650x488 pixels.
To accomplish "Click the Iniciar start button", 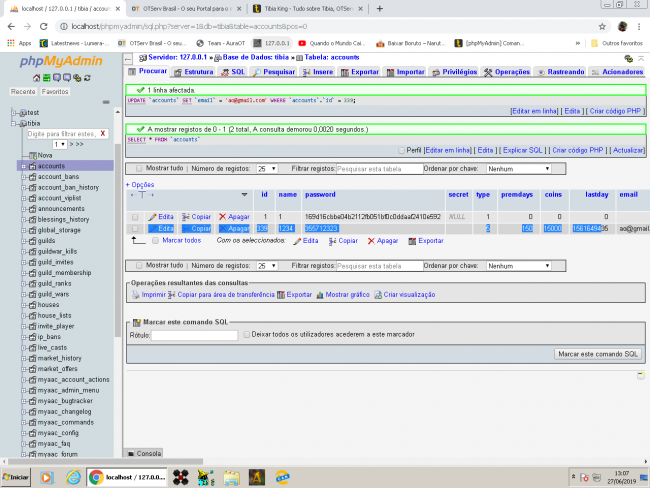I will pos(16,478).
